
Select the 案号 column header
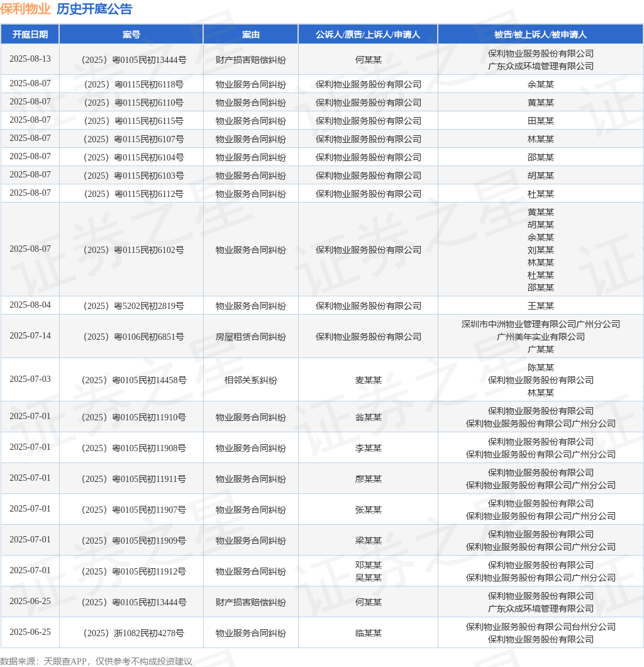click(x=131, y=35)
